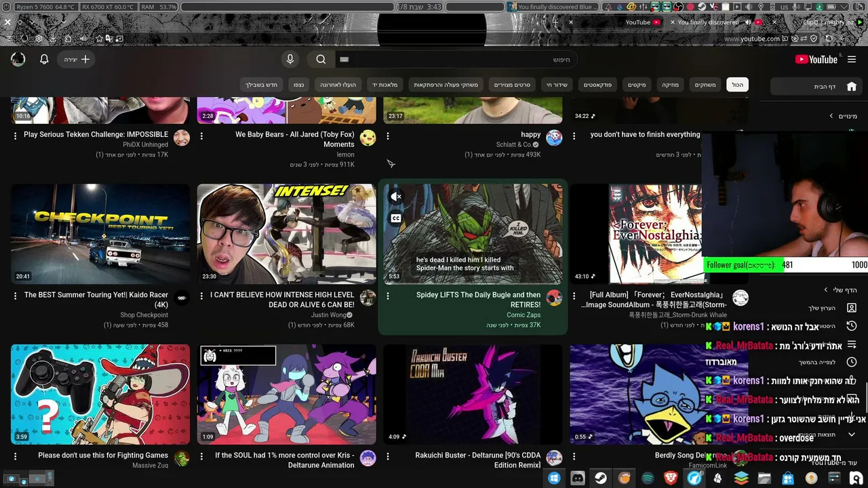Open the Shop Checkpoint channel name link
Screen dimensions: 868x488
(144, 315)
